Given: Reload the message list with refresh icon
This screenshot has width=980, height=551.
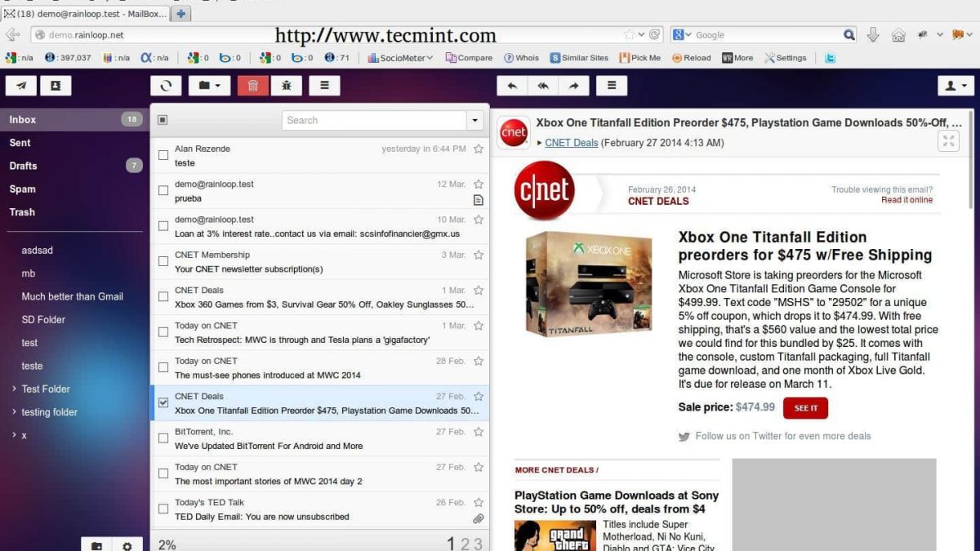Looking at the screenshot, I should pyautogui.click(x=166, y=85).
